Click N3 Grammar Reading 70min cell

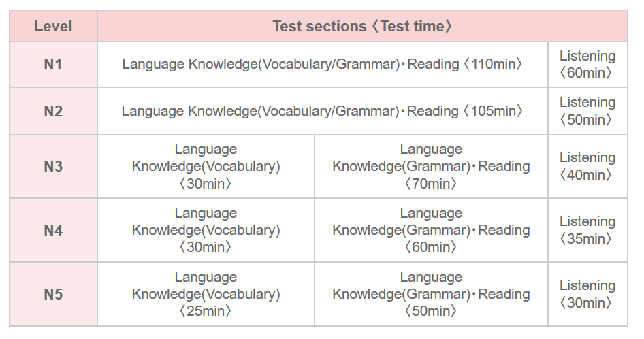click(430, 166)
